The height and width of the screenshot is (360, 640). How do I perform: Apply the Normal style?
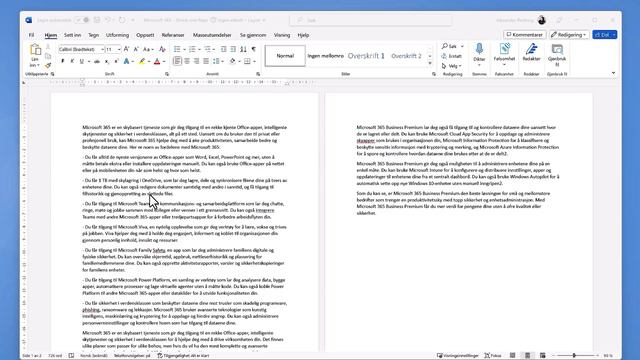(285, 56)
